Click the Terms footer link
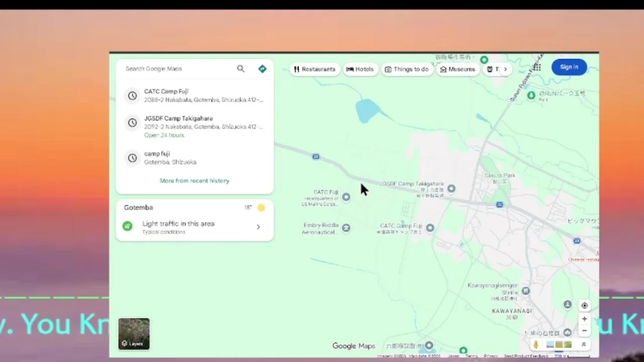Image resolution: width=644 pixels, height=362 pixels. (x=471, y=356)
